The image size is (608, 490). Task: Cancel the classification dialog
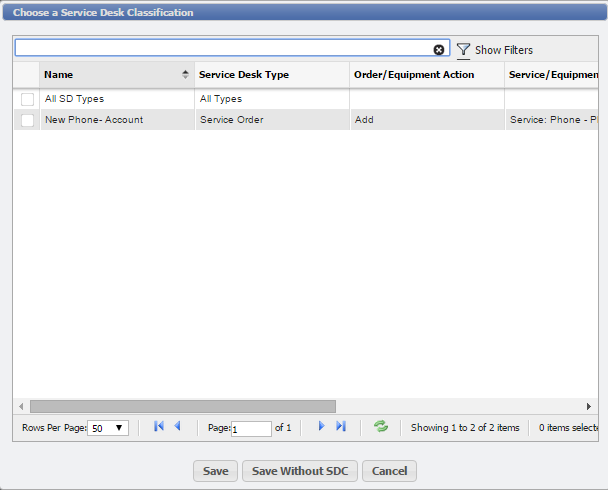[x=389, y=471]
